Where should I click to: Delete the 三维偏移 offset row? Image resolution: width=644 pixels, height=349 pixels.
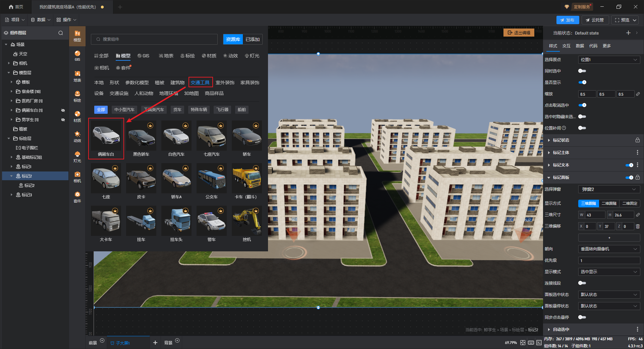(638, 227)
